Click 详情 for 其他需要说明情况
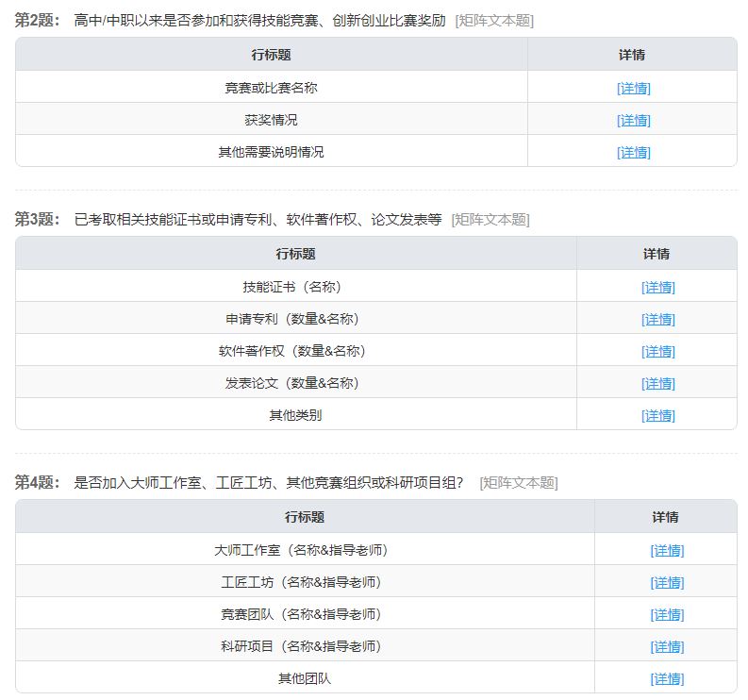Screen dimensions: 748x700 (633, 152)
